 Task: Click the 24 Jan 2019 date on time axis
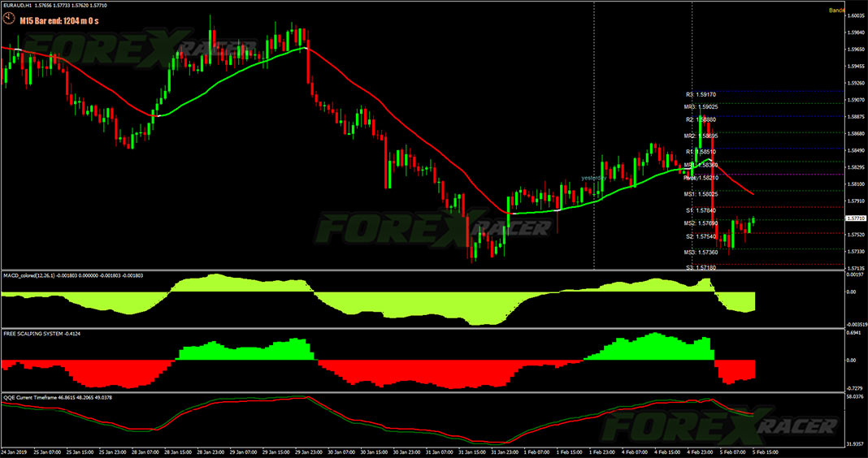pyautogui.click(x=15, y=452)
